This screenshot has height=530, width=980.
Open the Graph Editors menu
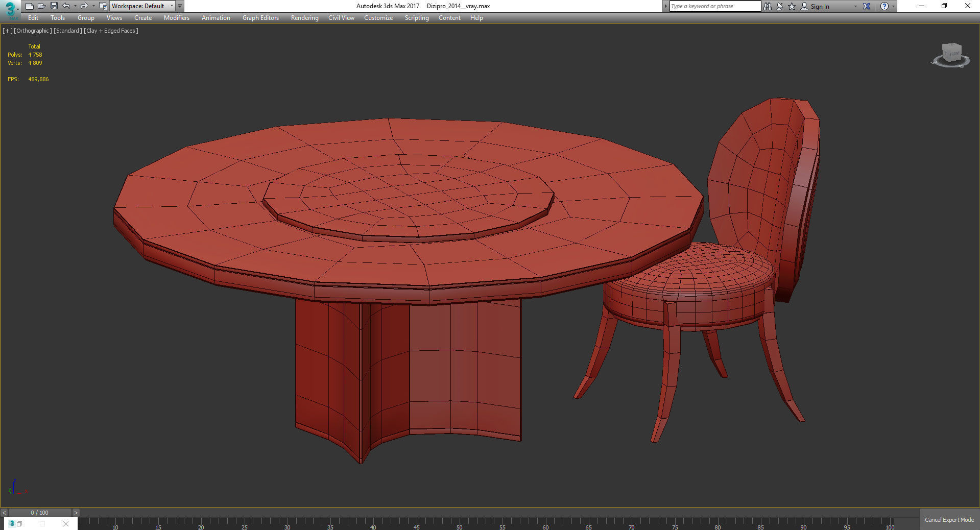coord(260,18)
